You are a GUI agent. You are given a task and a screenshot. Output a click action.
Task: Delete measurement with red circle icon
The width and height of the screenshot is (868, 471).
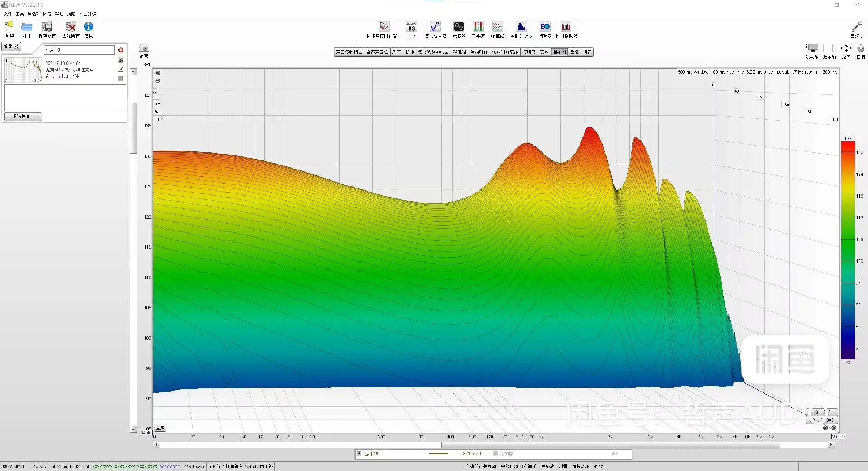click(121, 50)
